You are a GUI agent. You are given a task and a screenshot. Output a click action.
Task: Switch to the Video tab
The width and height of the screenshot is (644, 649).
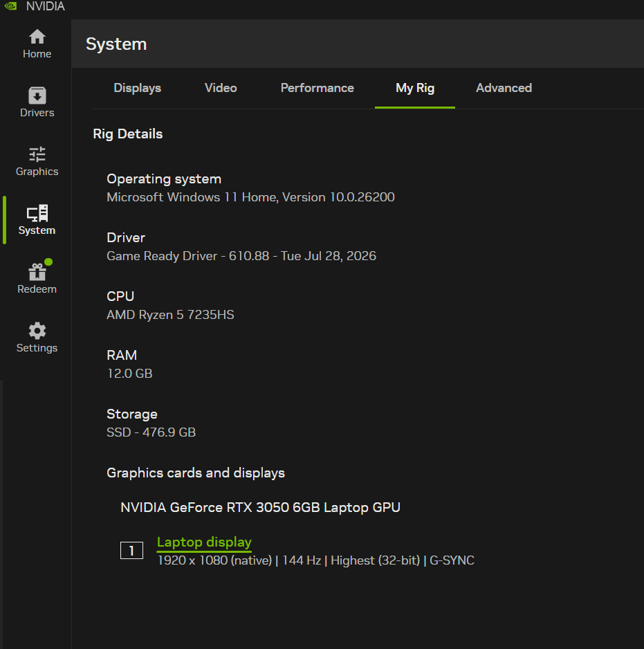point(221,88)
